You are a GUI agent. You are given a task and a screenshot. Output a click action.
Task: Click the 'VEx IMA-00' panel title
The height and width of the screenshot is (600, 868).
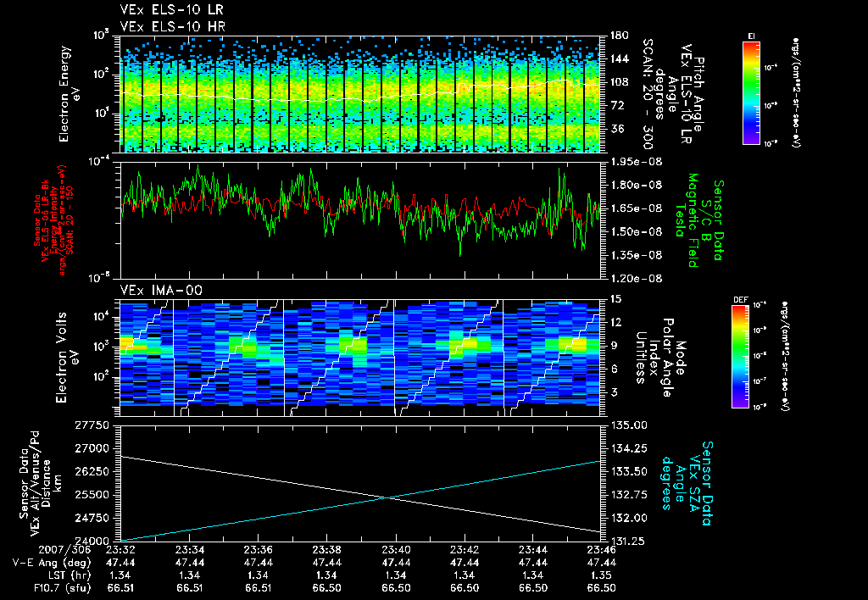(161, 290)
